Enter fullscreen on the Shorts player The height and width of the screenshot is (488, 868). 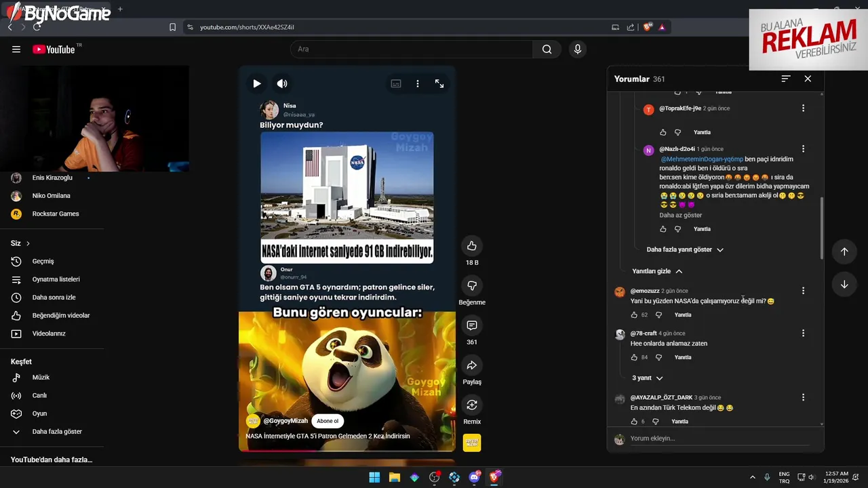tap(439, 83)
